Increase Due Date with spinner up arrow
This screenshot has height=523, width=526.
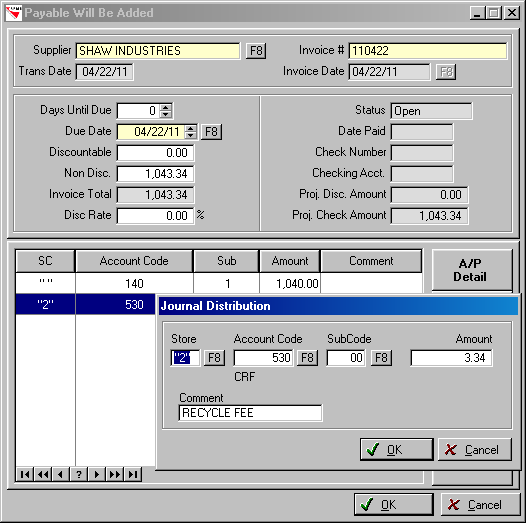click(x=191, y=128)
